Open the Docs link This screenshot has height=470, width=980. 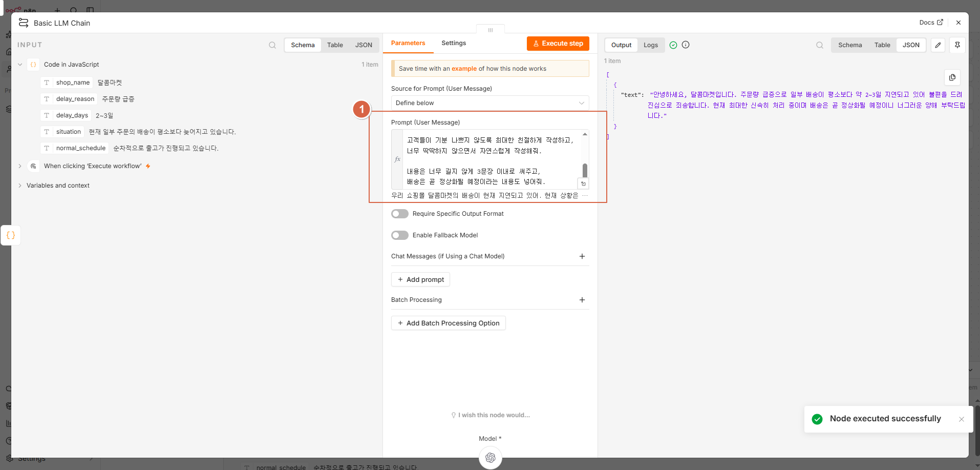point(931,23)
